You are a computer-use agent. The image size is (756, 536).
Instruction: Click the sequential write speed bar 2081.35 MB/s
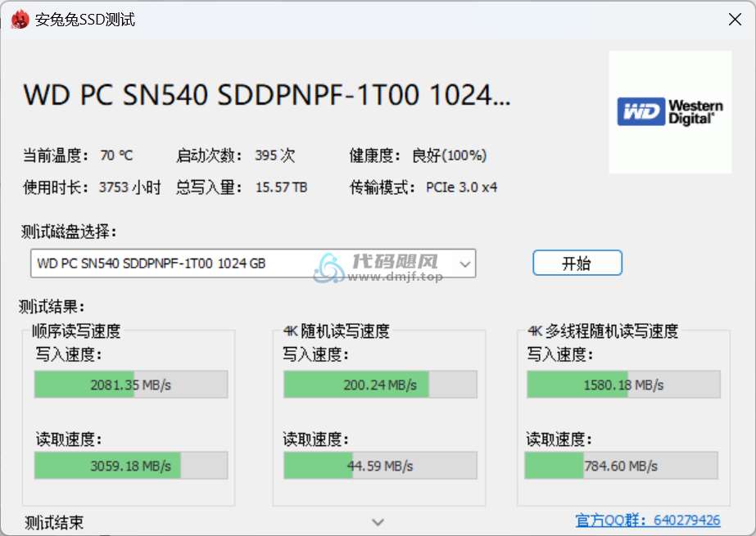(x=131, y=385)
